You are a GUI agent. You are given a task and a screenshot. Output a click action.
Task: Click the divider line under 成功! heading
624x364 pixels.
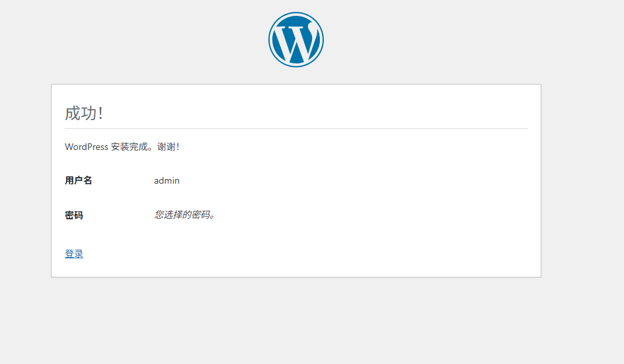click(295, 128)
